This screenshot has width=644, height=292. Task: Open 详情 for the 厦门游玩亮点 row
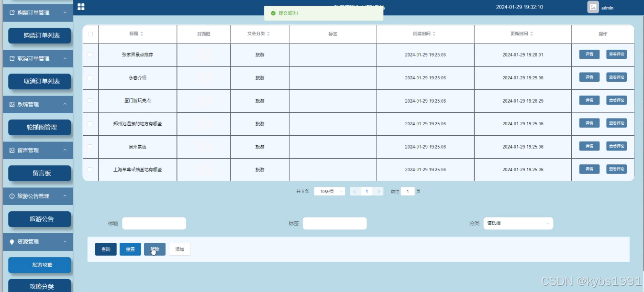tap(589, 100)
